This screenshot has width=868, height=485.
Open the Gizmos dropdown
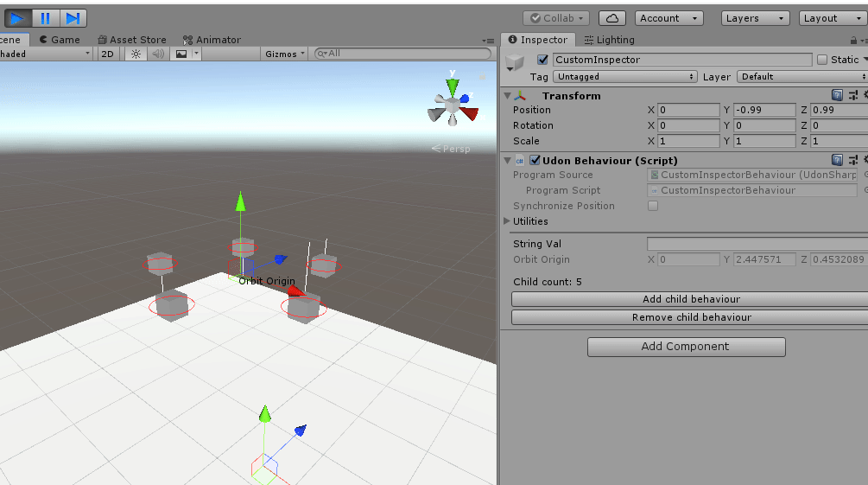coord(284,54)
